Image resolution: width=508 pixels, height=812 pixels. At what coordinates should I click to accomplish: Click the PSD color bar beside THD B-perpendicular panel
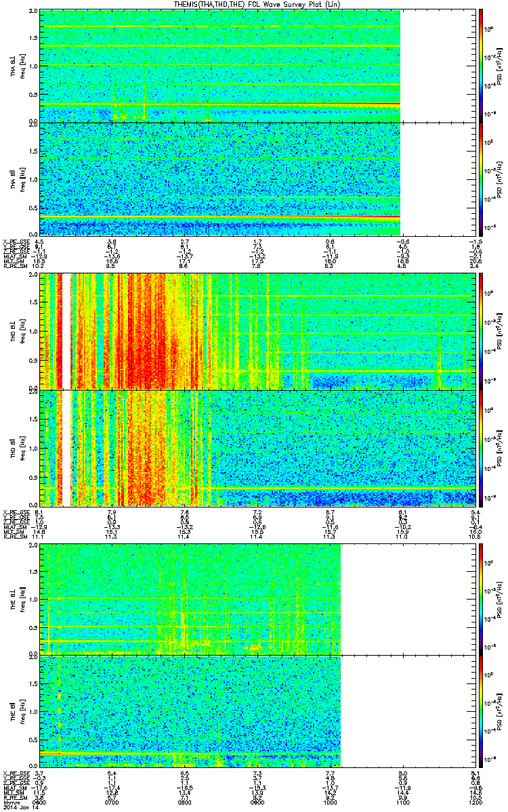482,332
